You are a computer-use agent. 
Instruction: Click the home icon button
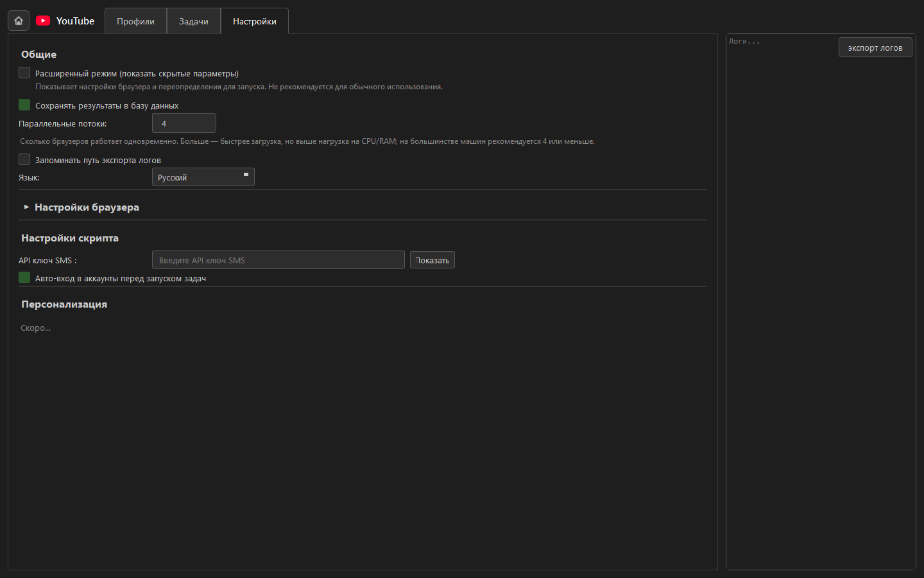(x=19, y=21)
